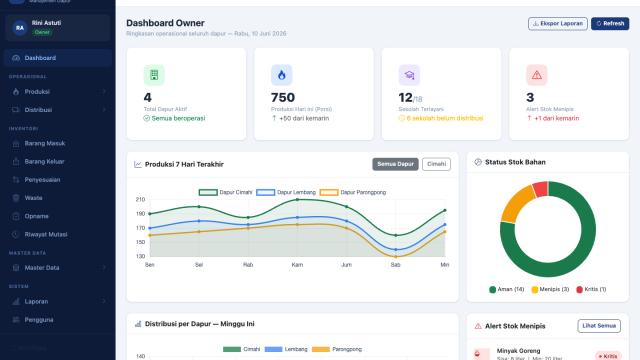This screenshot has width=640, height=360.
Task: Expand the Produksi submenu chevron
Action: coord(104,92)
